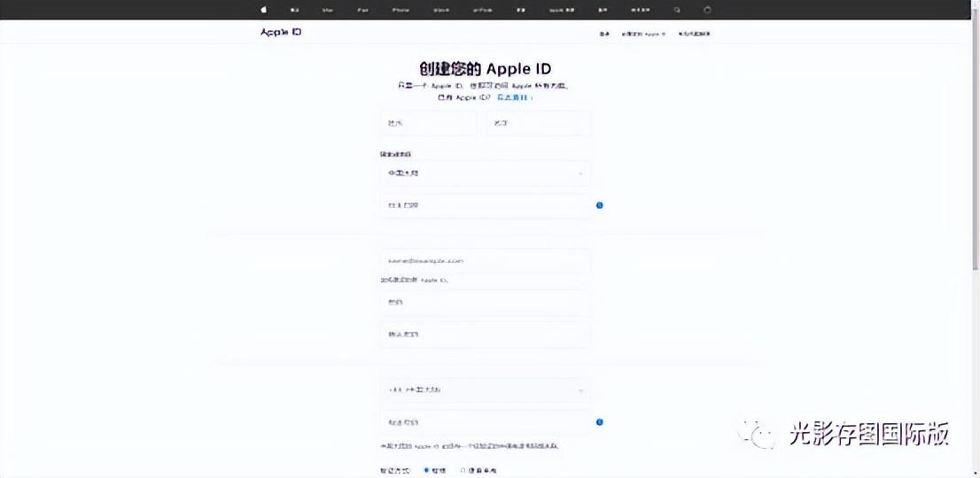Open the Watch menu item
Viewport: 980px width, 478px height.
[x=441, y=11]
